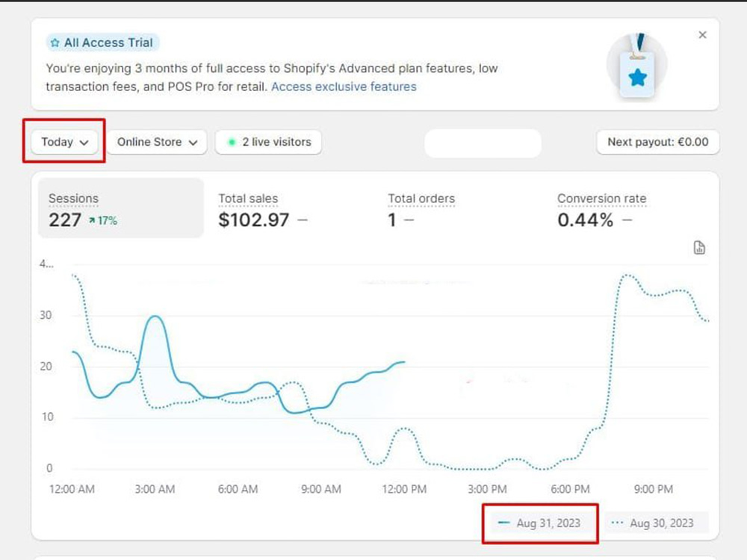Open the Online Store channel dropdown
Viewport: 747px width, 560px height.
157,142
